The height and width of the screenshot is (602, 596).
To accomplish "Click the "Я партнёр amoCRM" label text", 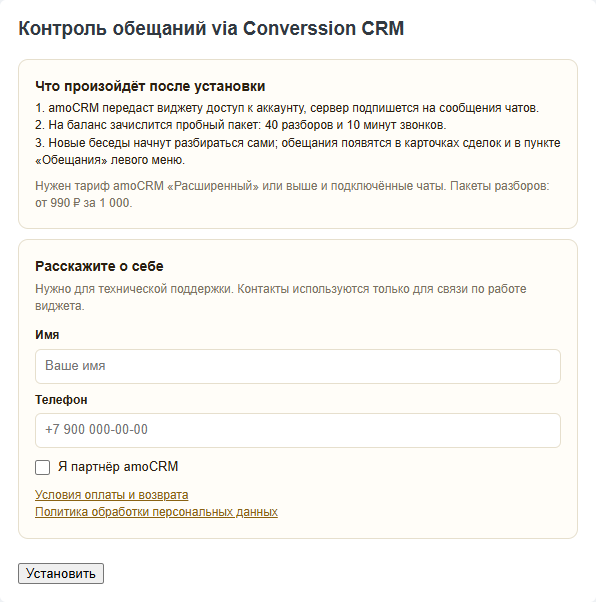I will (x=118, y=466).
